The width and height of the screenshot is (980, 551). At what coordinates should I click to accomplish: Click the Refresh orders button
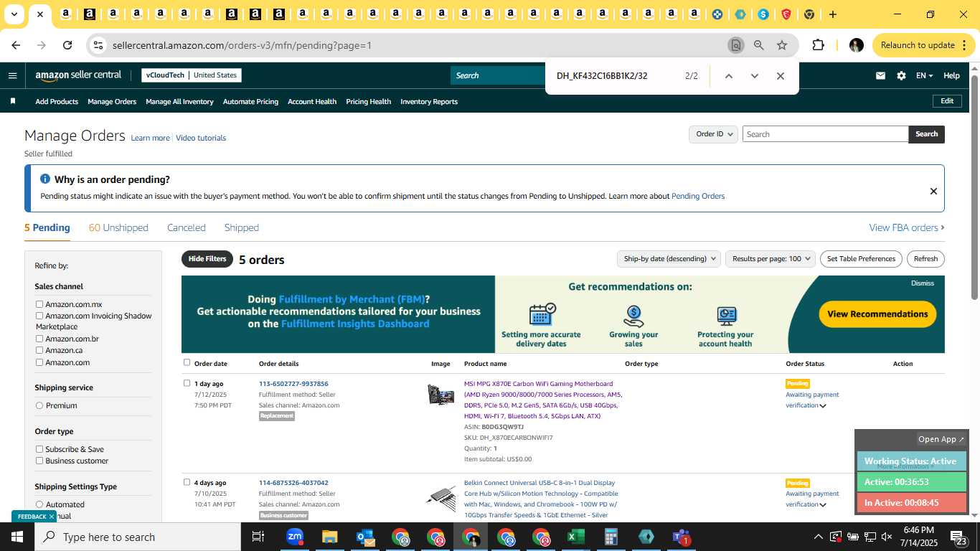[x=925, y=259]
